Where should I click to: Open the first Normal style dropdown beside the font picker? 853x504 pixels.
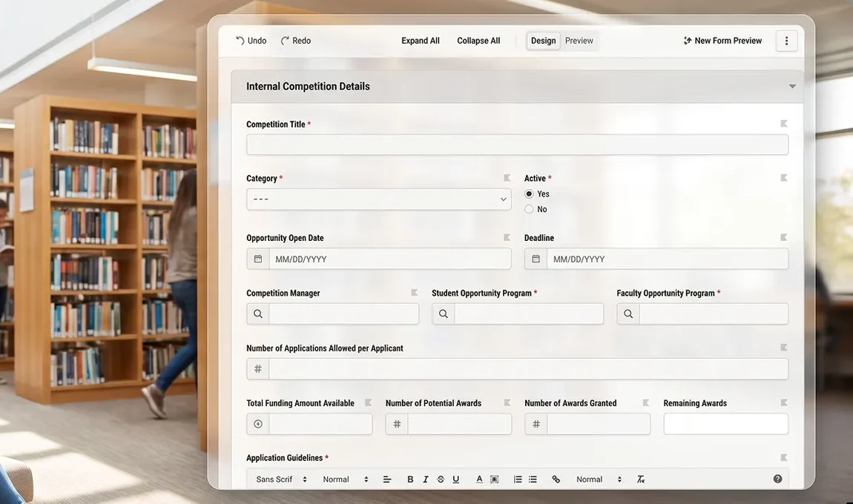tap(346, 479)
